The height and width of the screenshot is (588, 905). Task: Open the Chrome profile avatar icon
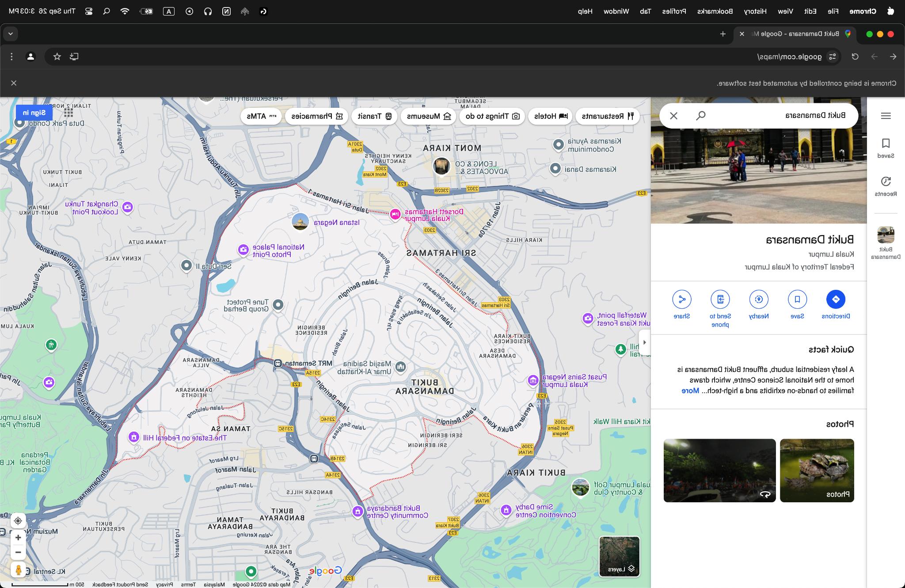click(x=30, y=57)
